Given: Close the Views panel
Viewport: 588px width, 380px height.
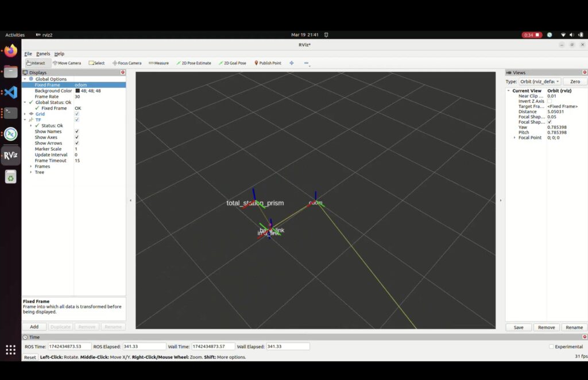Looking at the screenshot, I should (x=585, y=72).
